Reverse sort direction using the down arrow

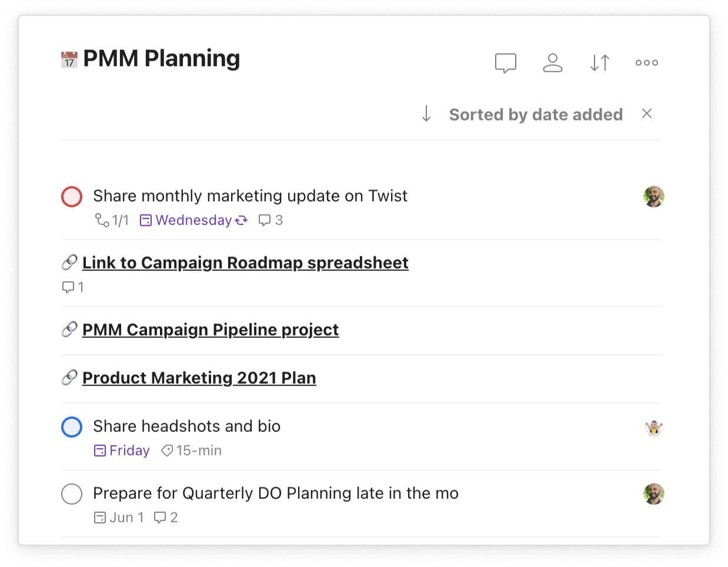coord(426,114)
